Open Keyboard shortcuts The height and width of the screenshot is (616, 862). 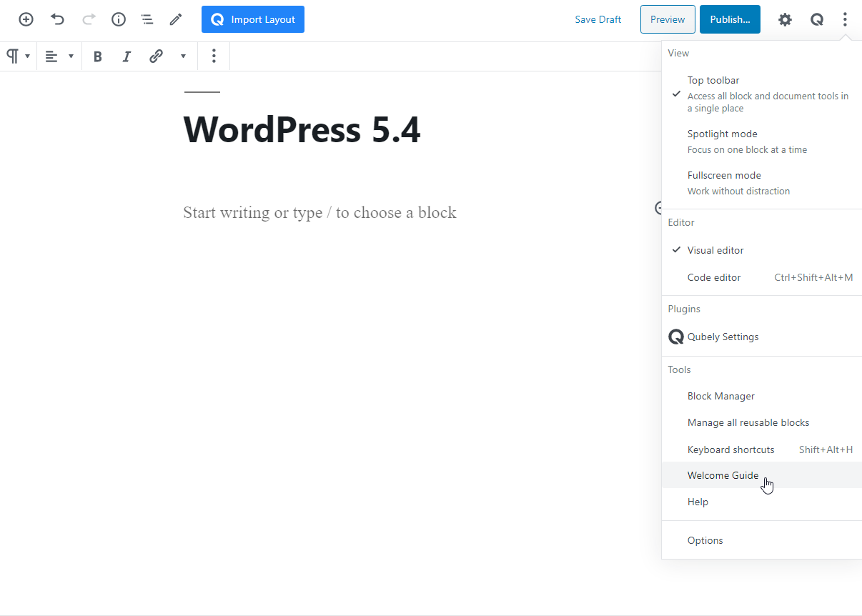[x=762, y=449]
